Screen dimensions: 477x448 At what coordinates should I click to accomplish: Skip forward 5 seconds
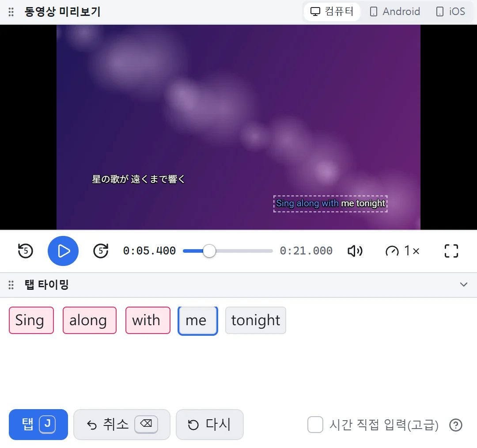tap(101, 251)
